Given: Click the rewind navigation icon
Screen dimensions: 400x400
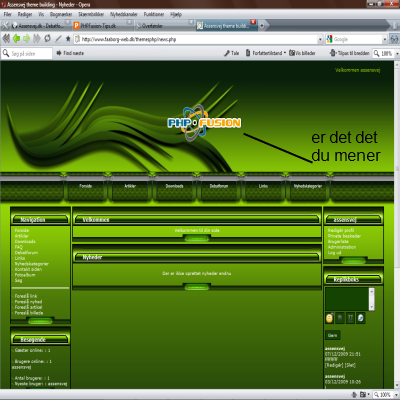Looking at the screenshot, I should [6, 39].
